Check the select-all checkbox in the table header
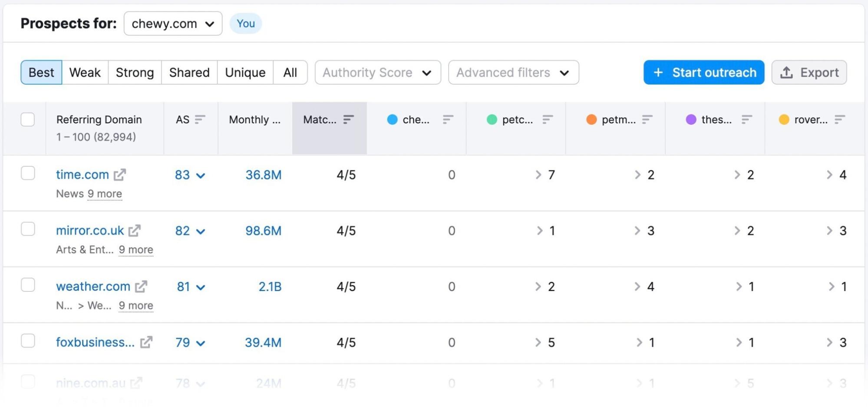This screenshot has width=868, height=420. [28, 119]
